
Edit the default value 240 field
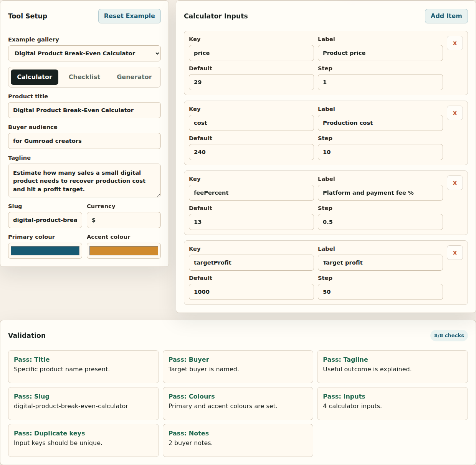pyautogui.click(x=251, y=152)
